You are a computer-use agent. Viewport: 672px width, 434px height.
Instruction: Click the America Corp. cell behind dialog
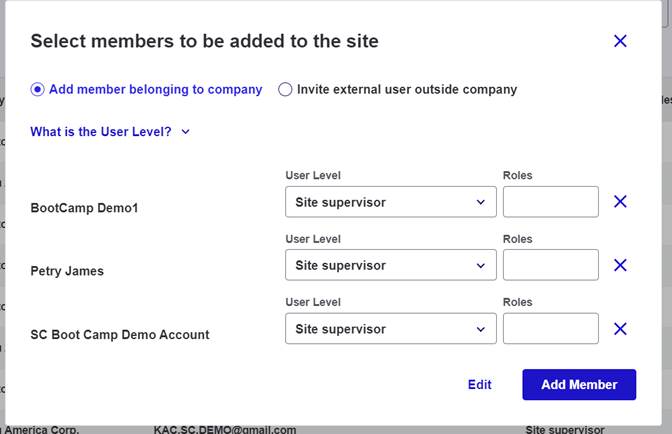tap(42, 429)
